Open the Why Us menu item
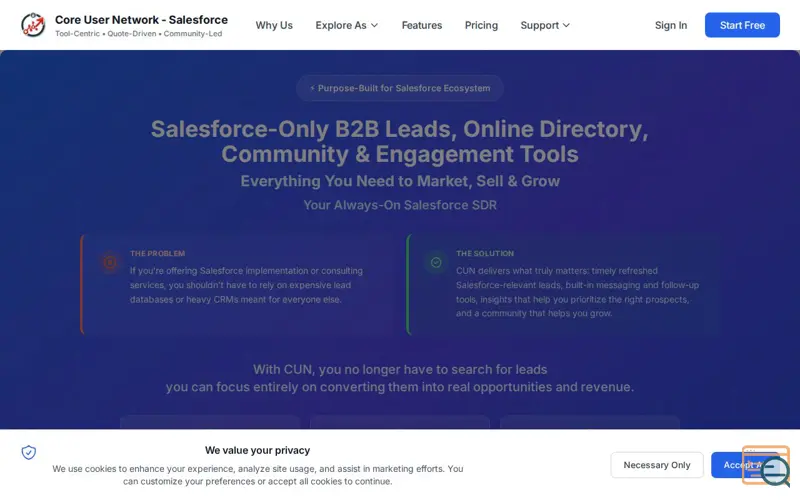This screenshot has width=800, height=500. click(x=274, y=25)
